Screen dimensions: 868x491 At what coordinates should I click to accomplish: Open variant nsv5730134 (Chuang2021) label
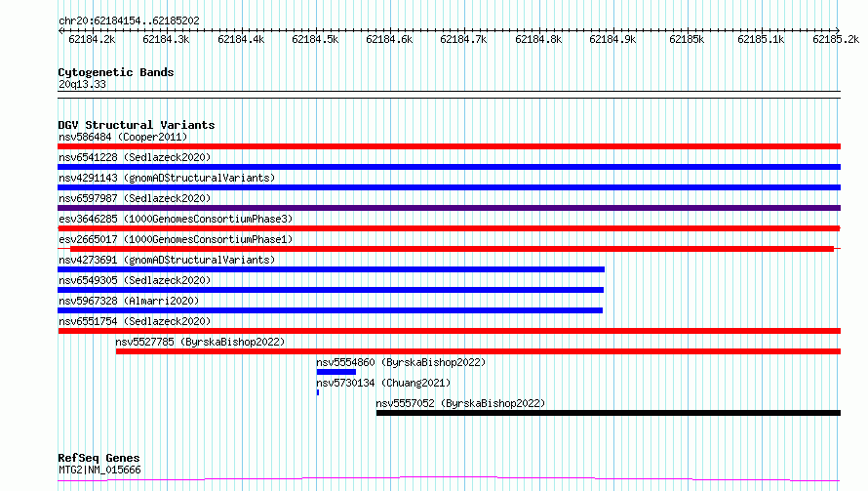tap(383, 383)
